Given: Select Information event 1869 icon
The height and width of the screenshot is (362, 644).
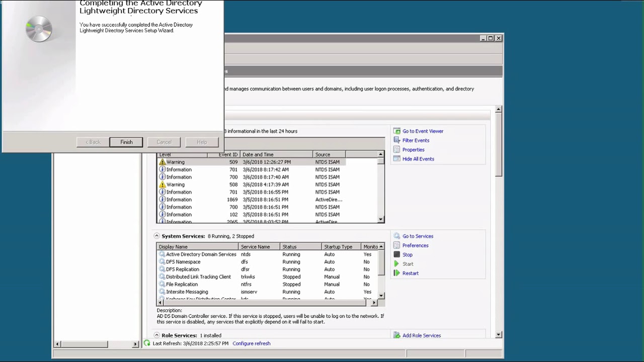Looking at the screenshot, I should (x=162, y=200).
